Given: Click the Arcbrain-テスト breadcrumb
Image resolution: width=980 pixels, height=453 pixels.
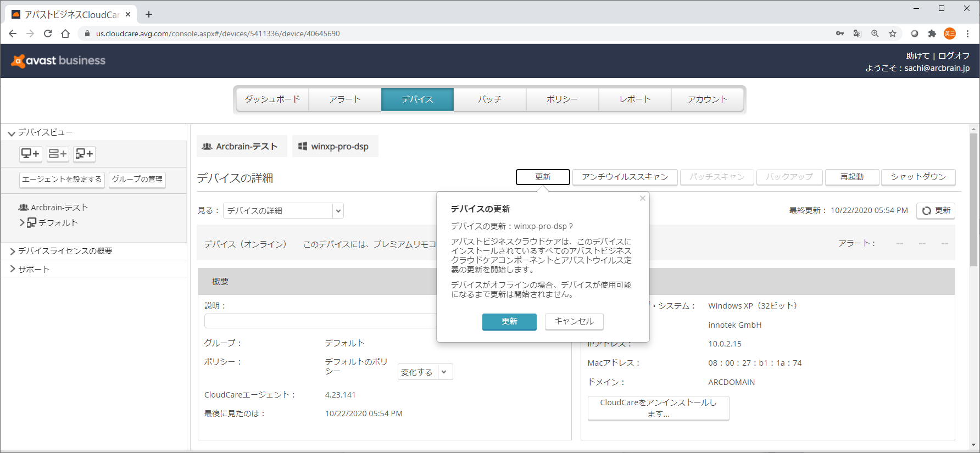Looking at the screenshot, I should pos(242,146).
